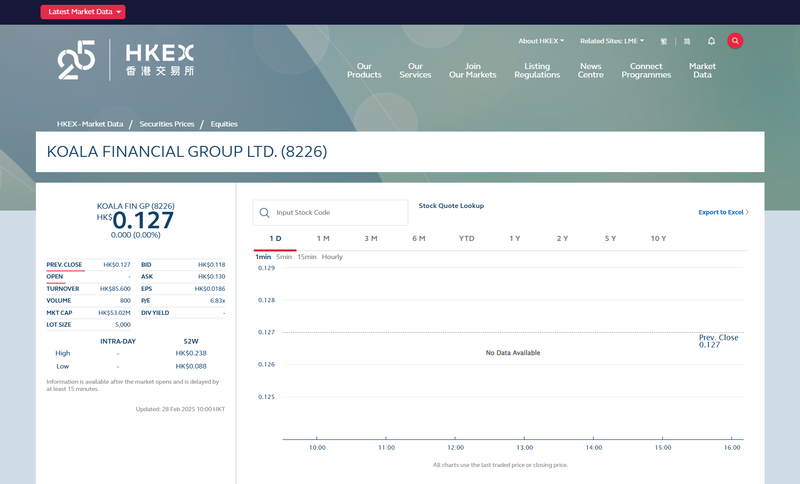
Task: Select the 3 M chart range tab
Action: 371,239
